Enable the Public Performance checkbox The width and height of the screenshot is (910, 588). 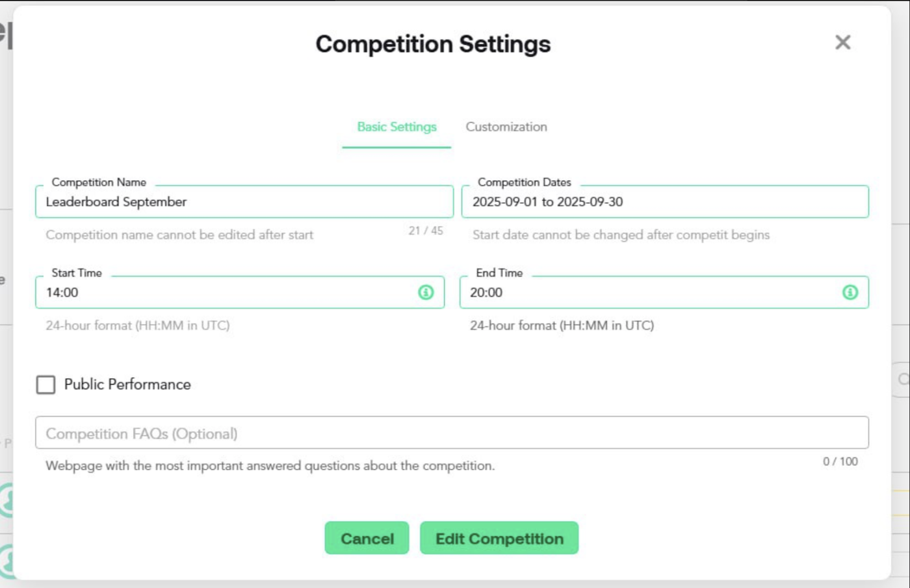click(45, 385)
